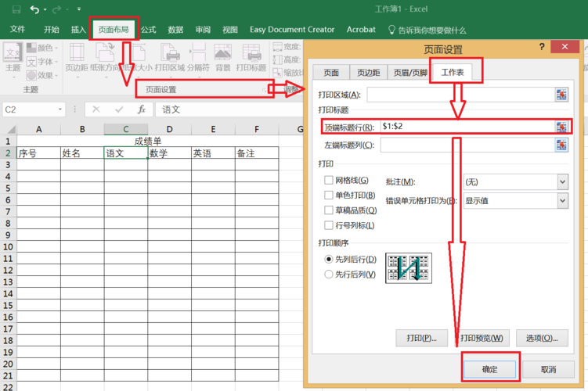Click the confirm checkmark in the formula bar
Image resolution: width=588 pixels, height=391 pixels.
pos(119,109)
